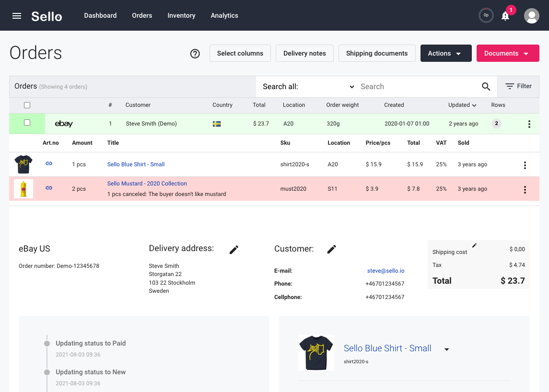Viewport: 549px width, 392px height.
Task: Sort by the Updated column
Action: point(462,105)
